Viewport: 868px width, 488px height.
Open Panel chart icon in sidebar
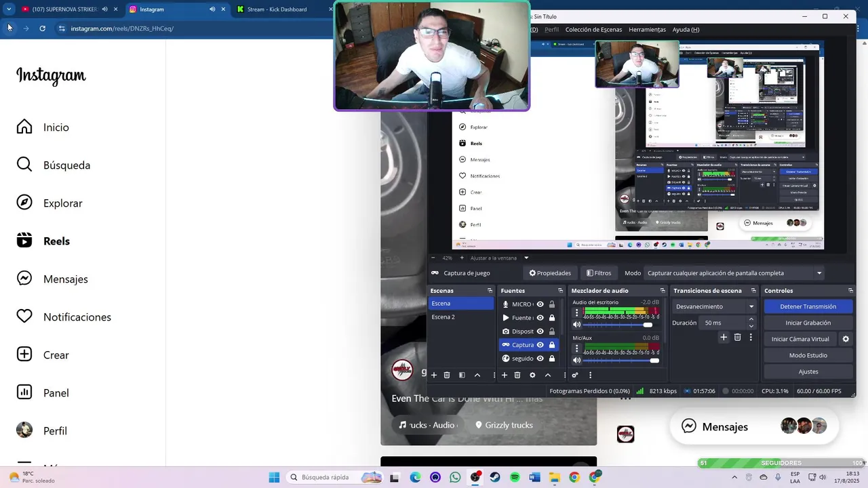click(24, 392)
